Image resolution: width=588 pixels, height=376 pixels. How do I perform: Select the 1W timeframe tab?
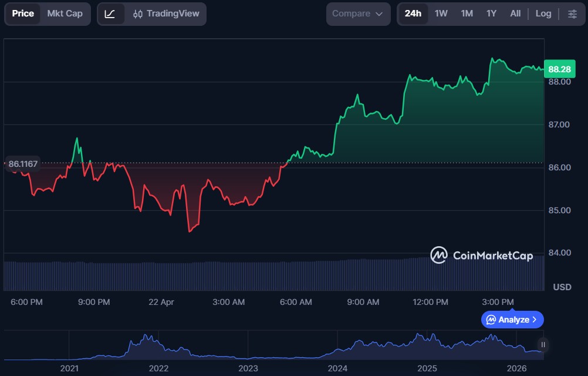[441, 14]
